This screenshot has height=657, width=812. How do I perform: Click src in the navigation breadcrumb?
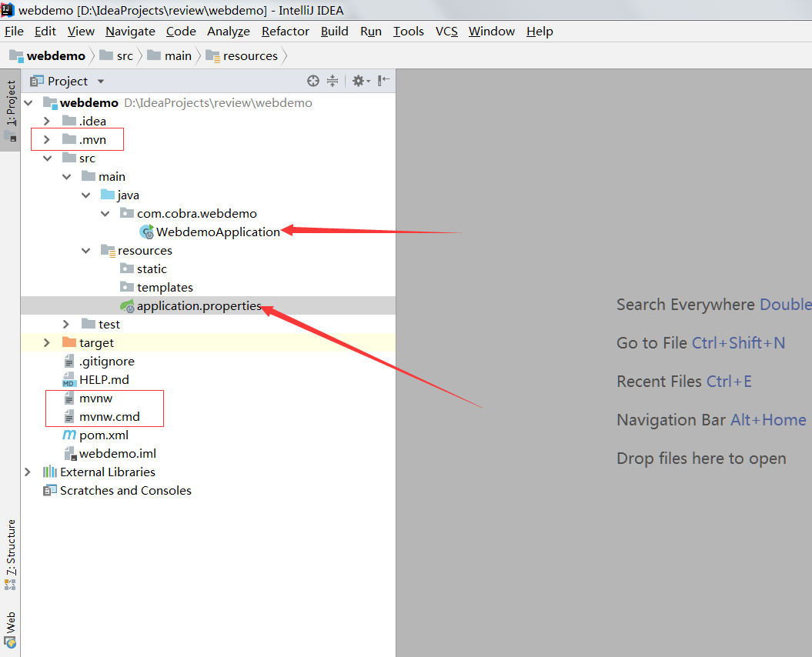[x=116, y=56]
